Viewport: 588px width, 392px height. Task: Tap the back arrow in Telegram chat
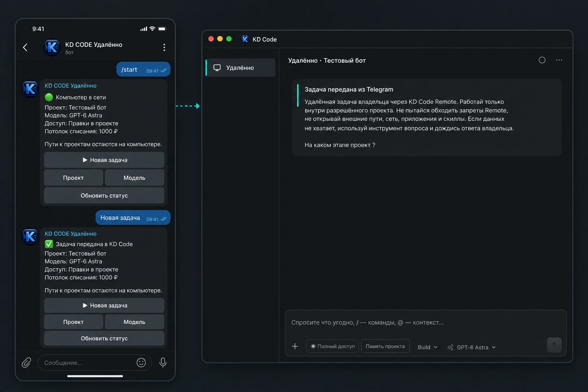click(25, 47)
